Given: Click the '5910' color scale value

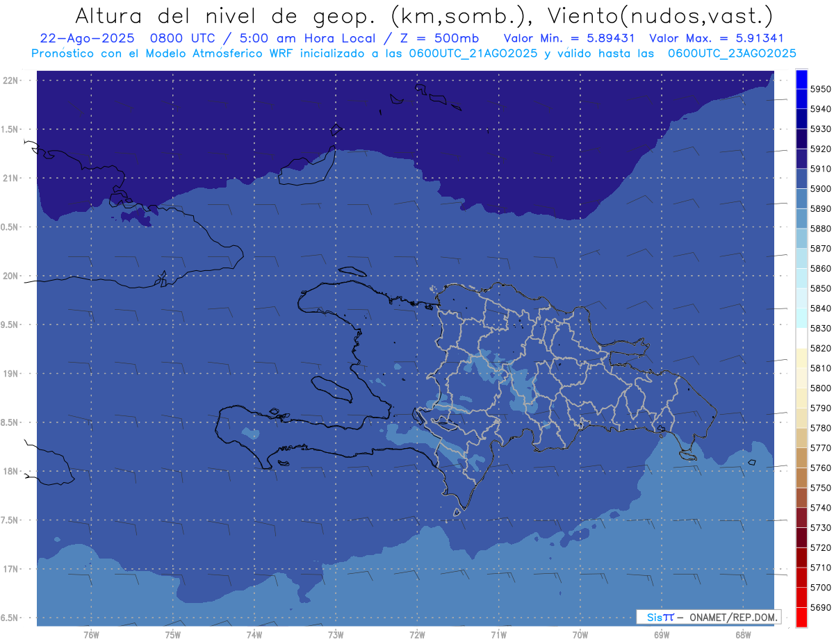Looking at the screenshot, I should [x=821, y=169].
